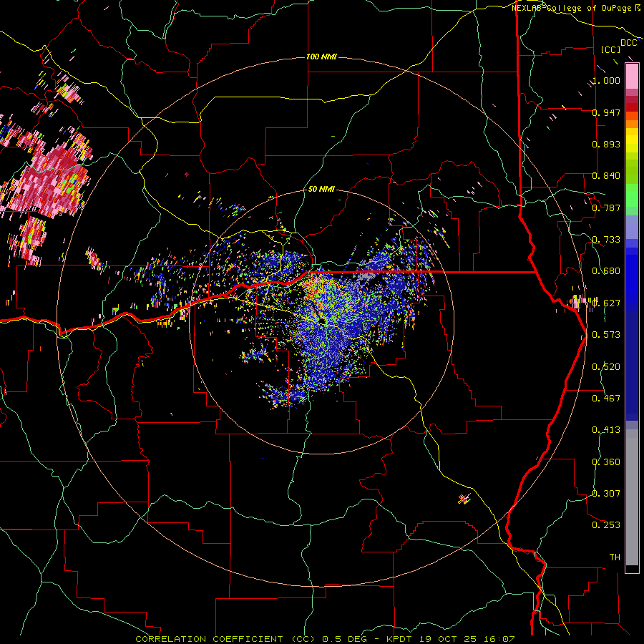Click the DCC label above the legend
Viewport: 644px width, 644px height.
click(628, 43)
